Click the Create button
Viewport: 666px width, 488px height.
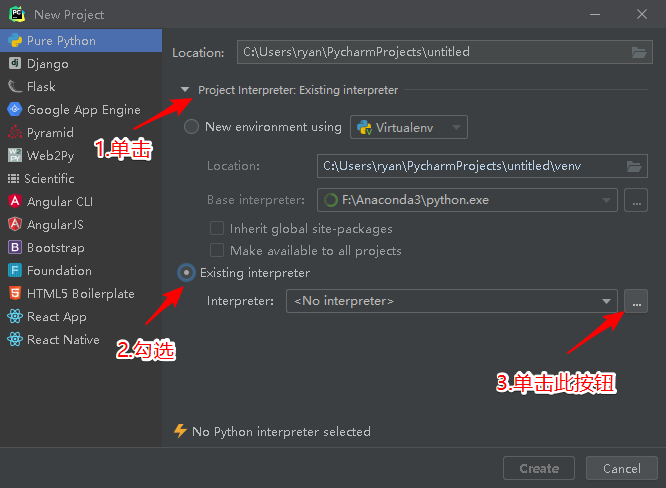(539, 468)
